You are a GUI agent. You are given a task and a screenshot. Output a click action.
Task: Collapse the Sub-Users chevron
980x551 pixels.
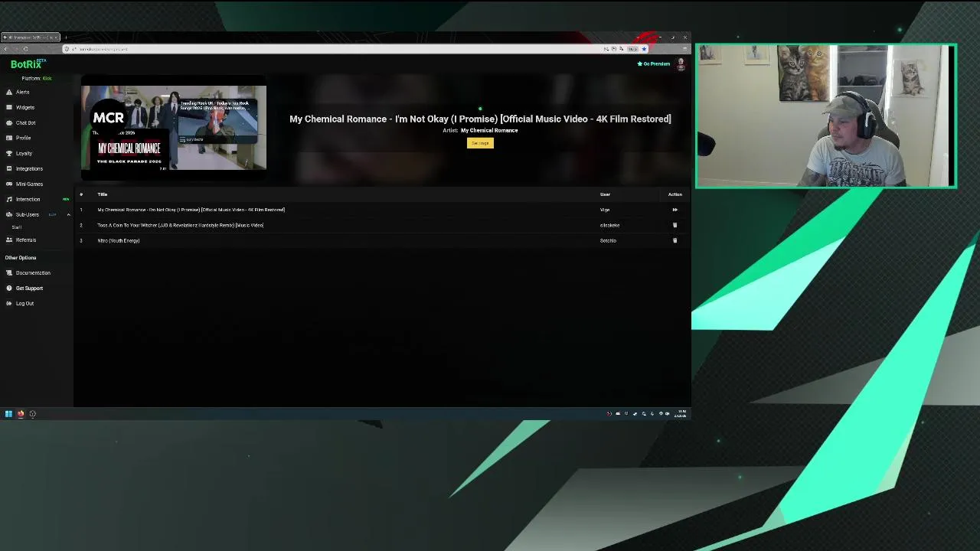coord(68,214)
